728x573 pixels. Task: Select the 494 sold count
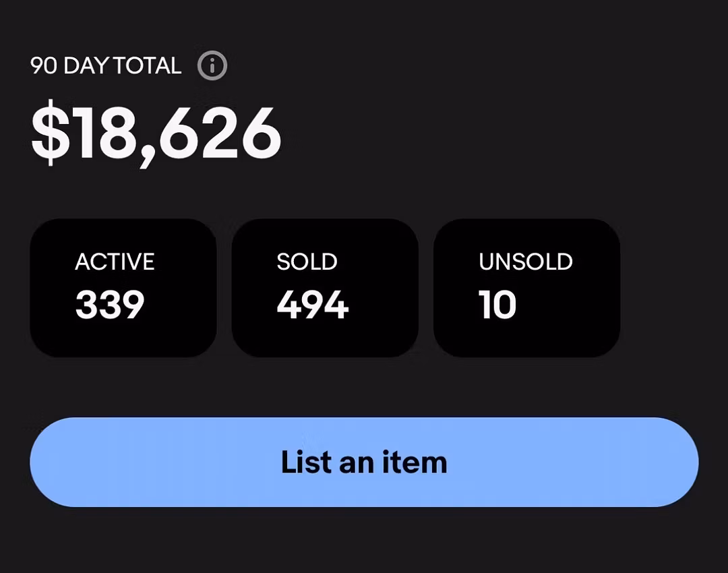312,305
